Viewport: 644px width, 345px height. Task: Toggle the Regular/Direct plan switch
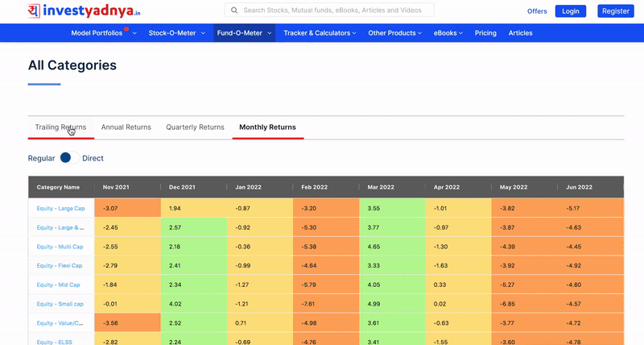(x=69, y=158)
